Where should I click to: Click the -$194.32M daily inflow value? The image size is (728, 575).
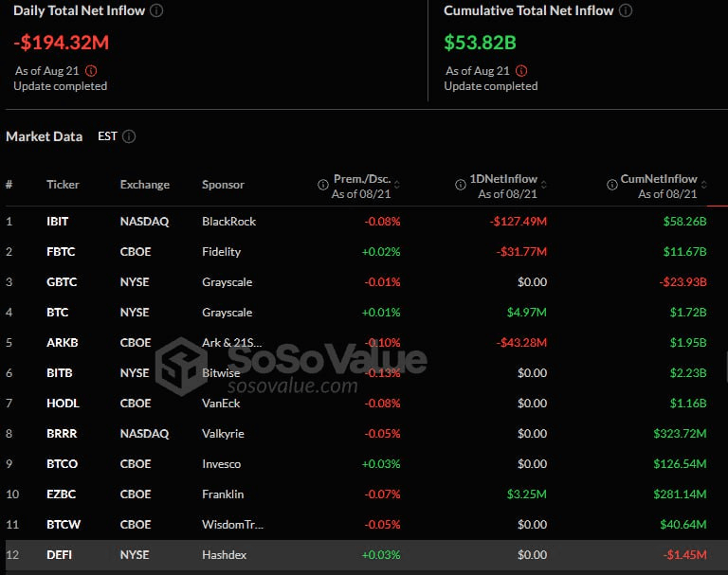pos(62,43)
